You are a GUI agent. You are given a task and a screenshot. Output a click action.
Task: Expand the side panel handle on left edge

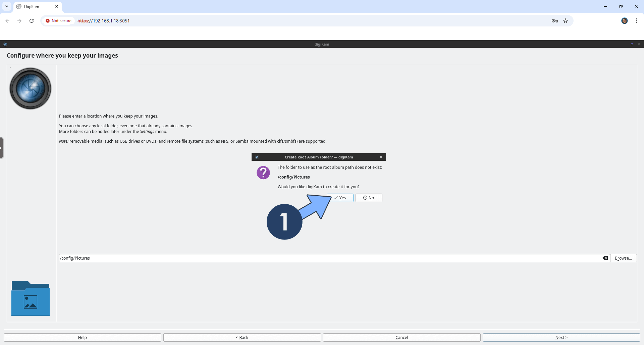(1, 148)
